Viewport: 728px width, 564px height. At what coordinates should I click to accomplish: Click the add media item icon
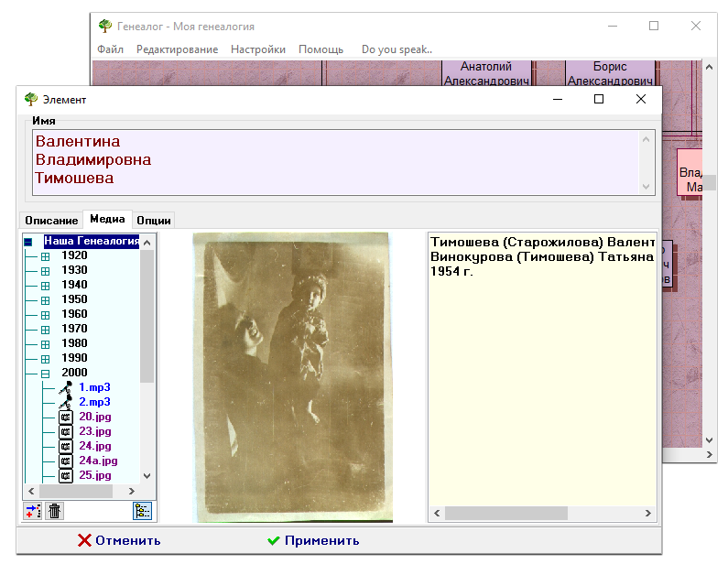click(32, 511)
